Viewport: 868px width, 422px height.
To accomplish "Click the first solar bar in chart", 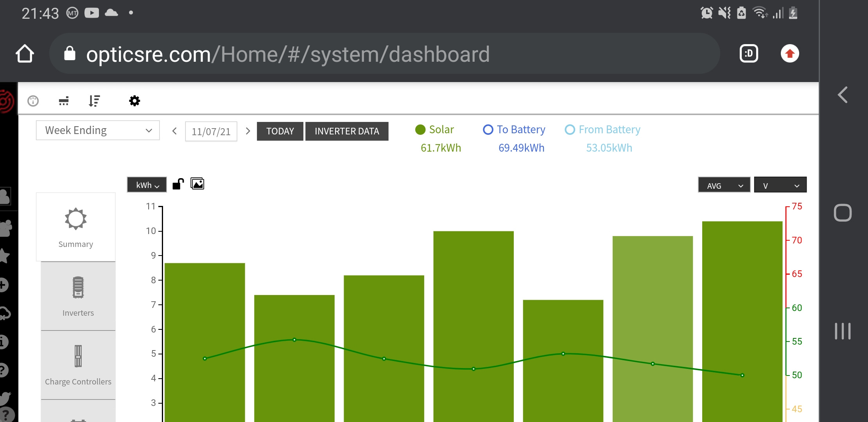I will pos(205,342).
